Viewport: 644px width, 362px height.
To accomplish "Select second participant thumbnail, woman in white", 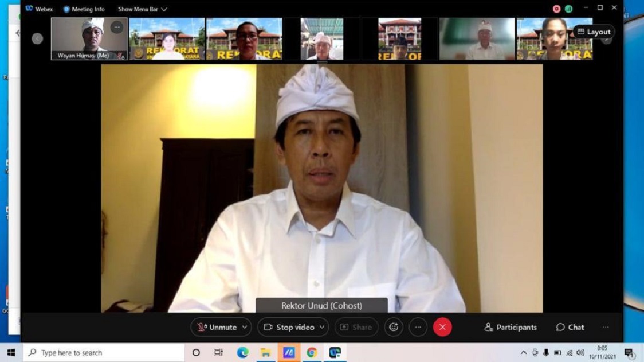I will pos(167,38).
